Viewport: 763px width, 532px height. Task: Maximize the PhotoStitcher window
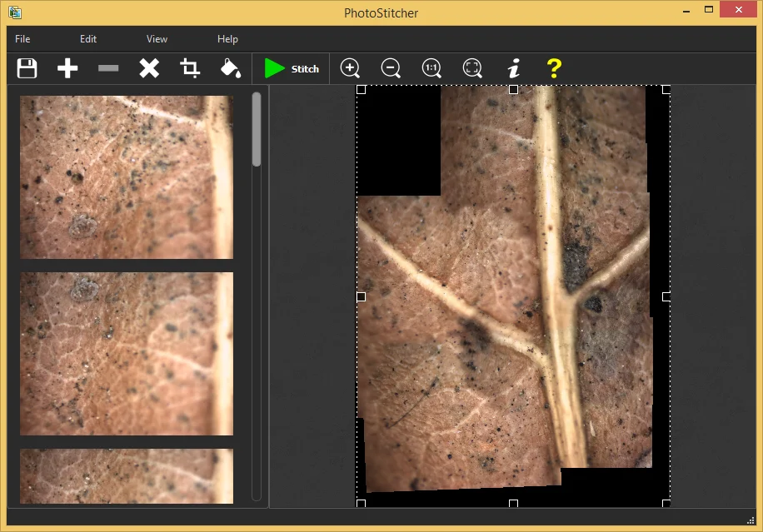coord(709,10)
